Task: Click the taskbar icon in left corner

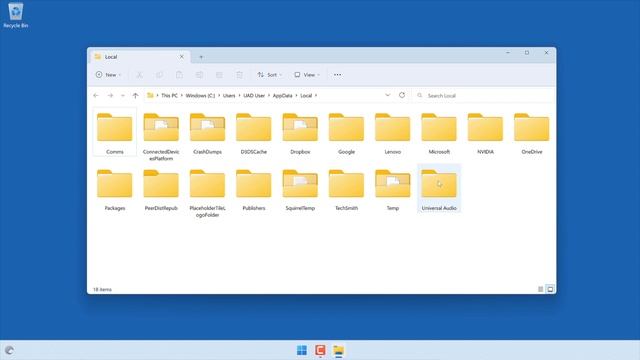Action: tap(9, 350)
